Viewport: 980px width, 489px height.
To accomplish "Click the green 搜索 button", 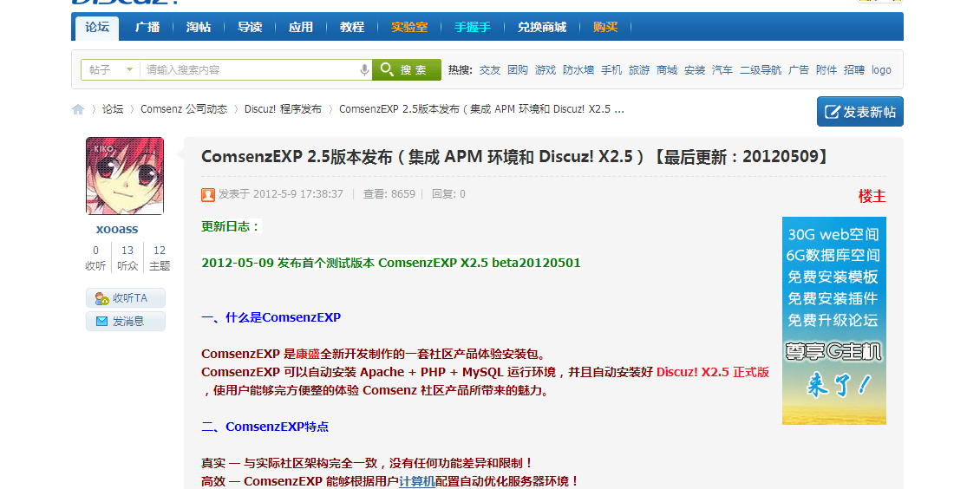I will 407,70.
